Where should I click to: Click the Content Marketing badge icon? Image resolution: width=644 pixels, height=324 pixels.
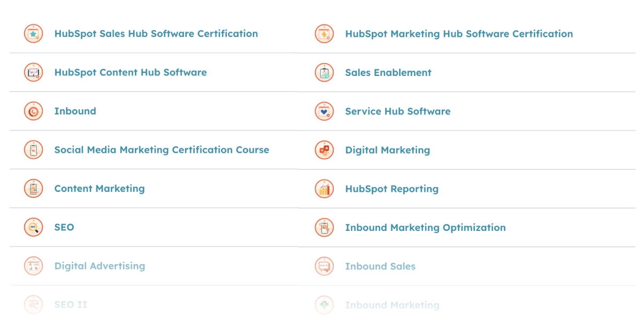[x=33, y=188]
